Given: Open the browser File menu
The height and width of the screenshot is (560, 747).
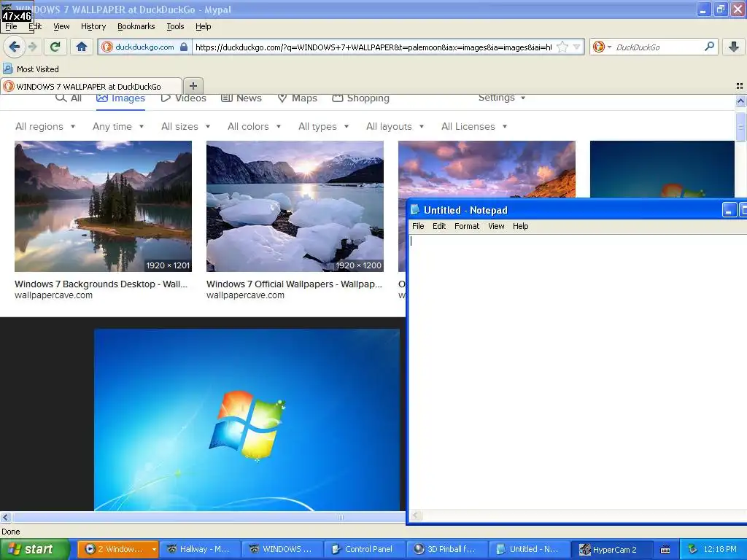Looking at the screenshot, I should 11,26.
